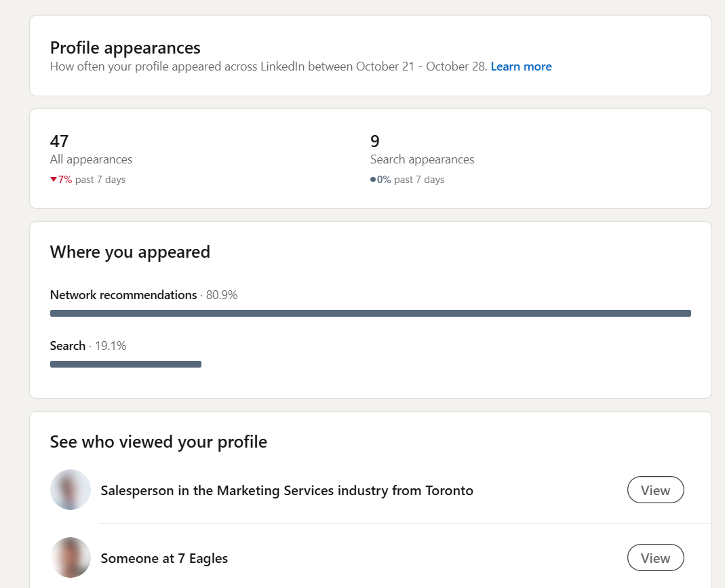Click the red decline arrow beside 7%
Viewport: 725px width, 588px height.
54,179
